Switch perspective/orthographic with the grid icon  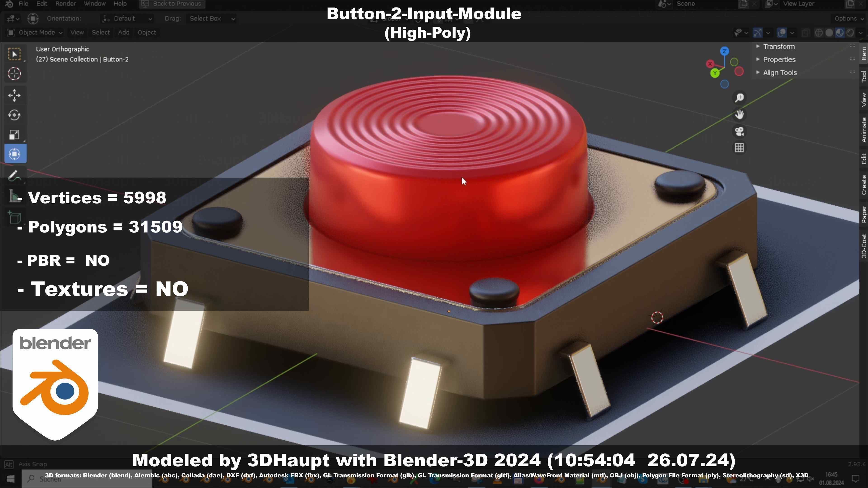point(739,148)
